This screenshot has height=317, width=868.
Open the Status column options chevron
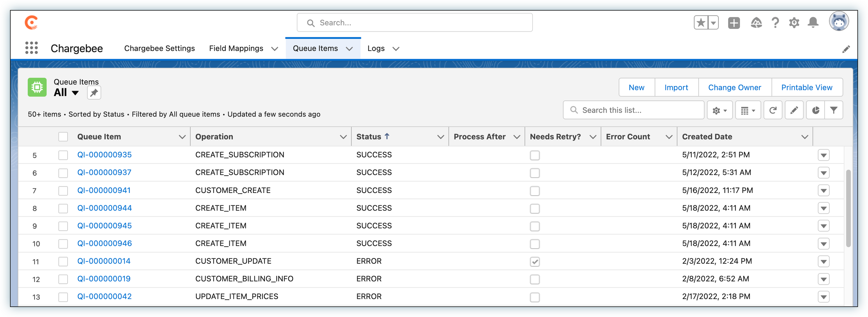pyautogui.click(x=440, y=137)
